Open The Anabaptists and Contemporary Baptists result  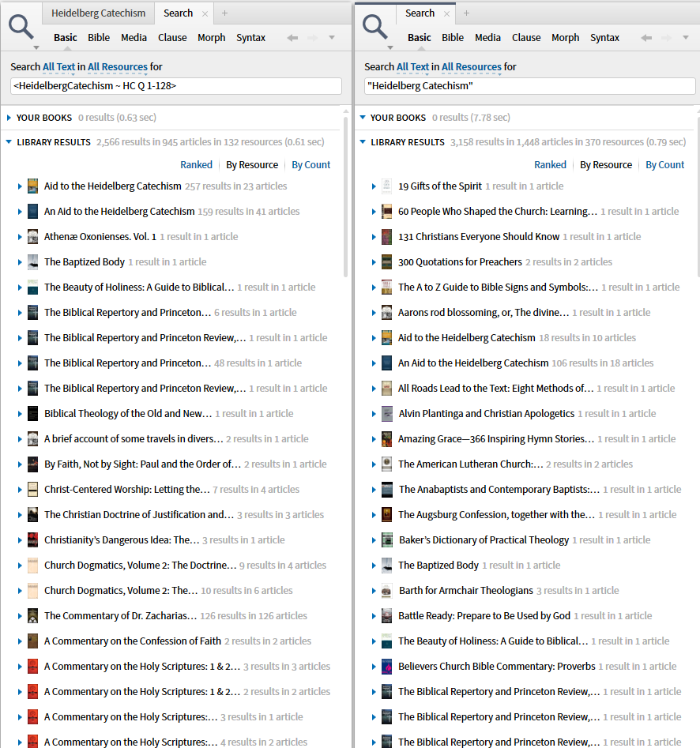point(499,490)
